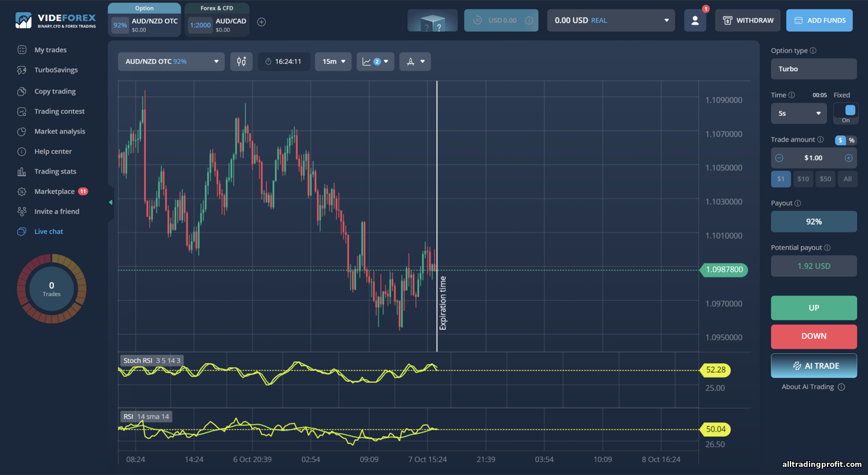Viewport: 868px width, 475px height.
Task: Expand the AUD/NZD OTC asset dropdown
Action: point(171,61)
